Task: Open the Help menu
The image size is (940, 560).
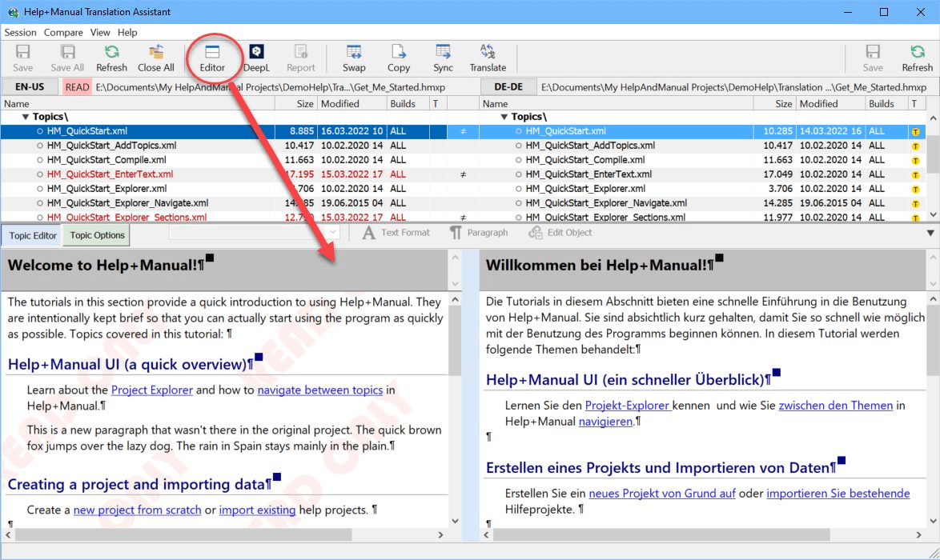Action: point(127,32)
